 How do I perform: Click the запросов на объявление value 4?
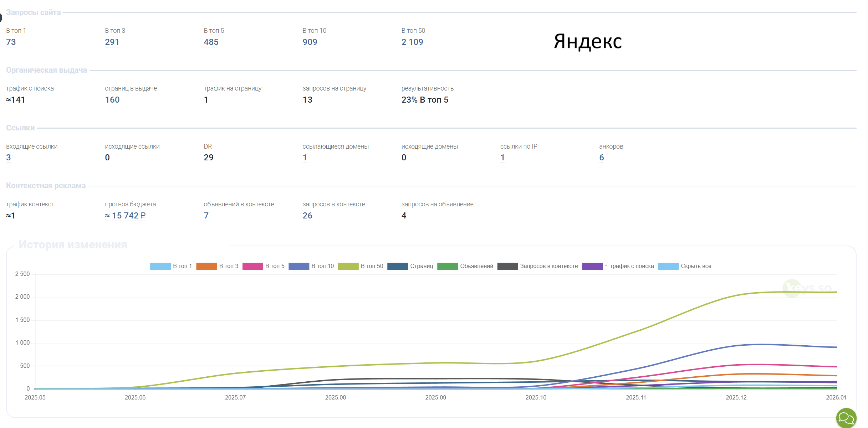404,216
